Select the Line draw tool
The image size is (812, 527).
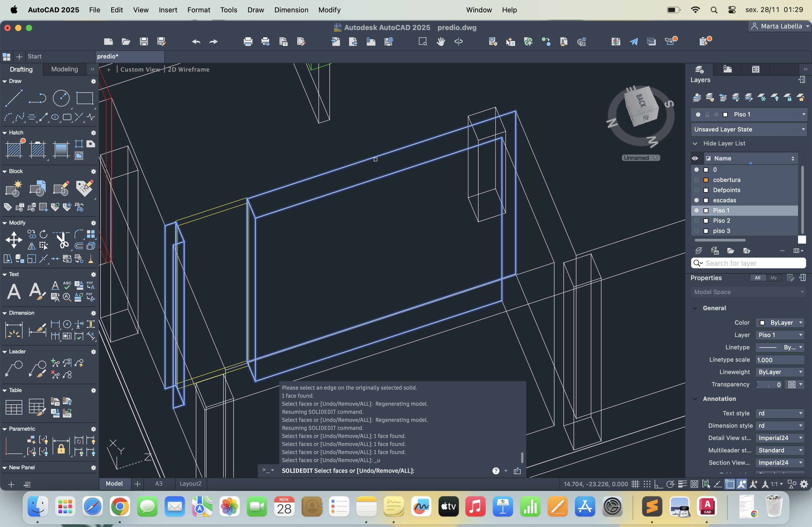point(14,98)
